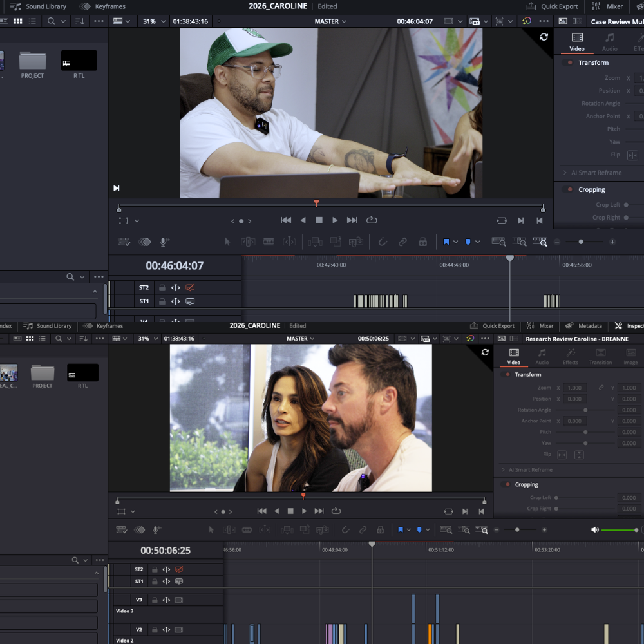The height and width of the screenshot is (644, 644).
Task: Toggle V2 track enable in the lower timeline
Action: pos(178,630)
